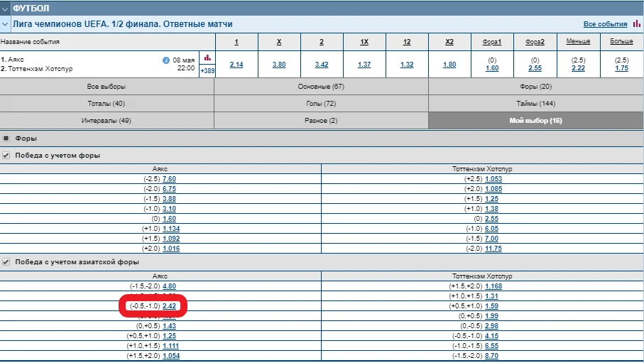644x363 pixels.
Task: Collapse the ФУТБОЛ section chevron
Action: [x=5, y=9]
